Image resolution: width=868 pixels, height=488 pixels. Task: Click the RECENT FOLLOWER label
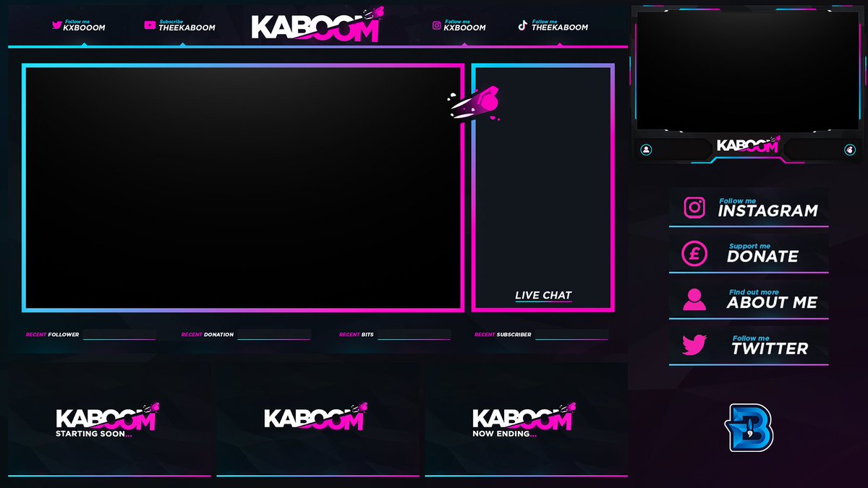(x=52, y=335)
